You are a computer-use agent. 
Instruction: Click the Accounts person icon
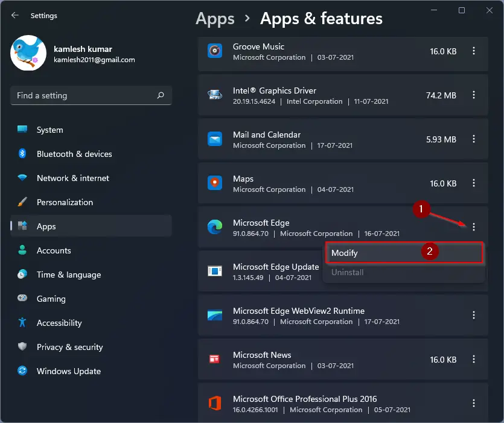coord(22,250)
